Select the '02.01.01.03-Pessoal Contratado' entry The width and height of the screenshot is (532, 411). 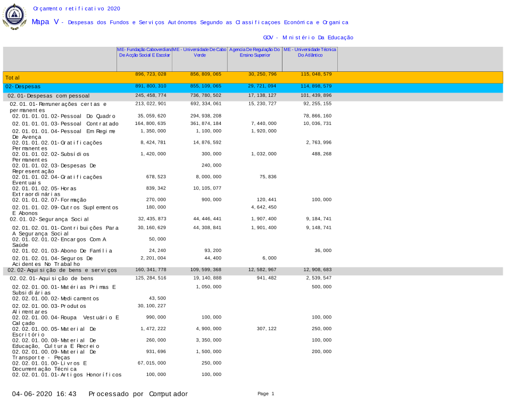(65, 124)
